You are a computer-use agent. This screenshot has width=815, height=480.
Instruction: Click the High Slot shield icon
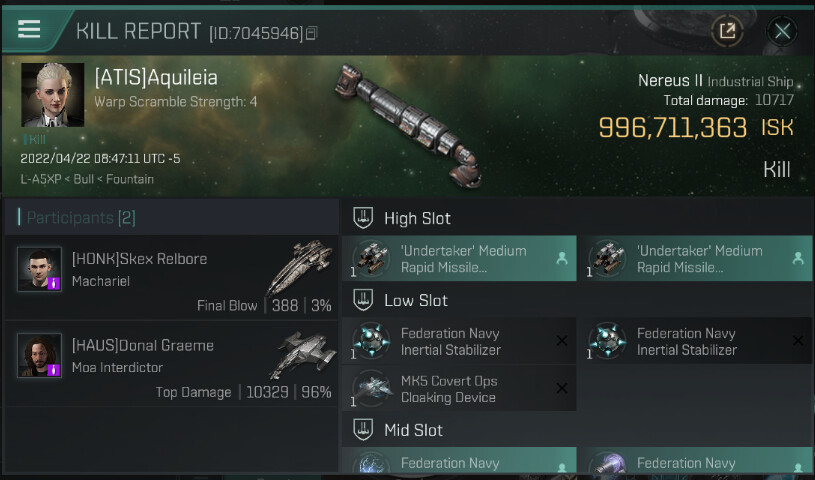tap(364, 218)
